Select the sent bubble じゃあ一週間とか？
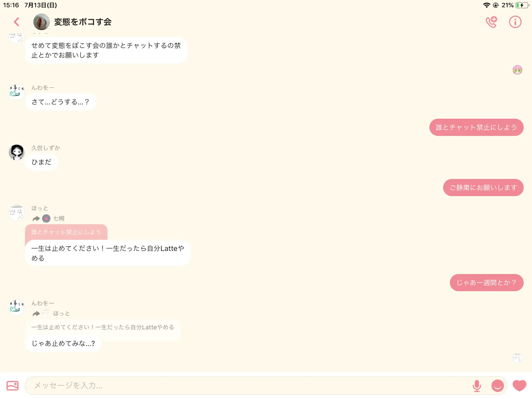 tap(486, 283)
